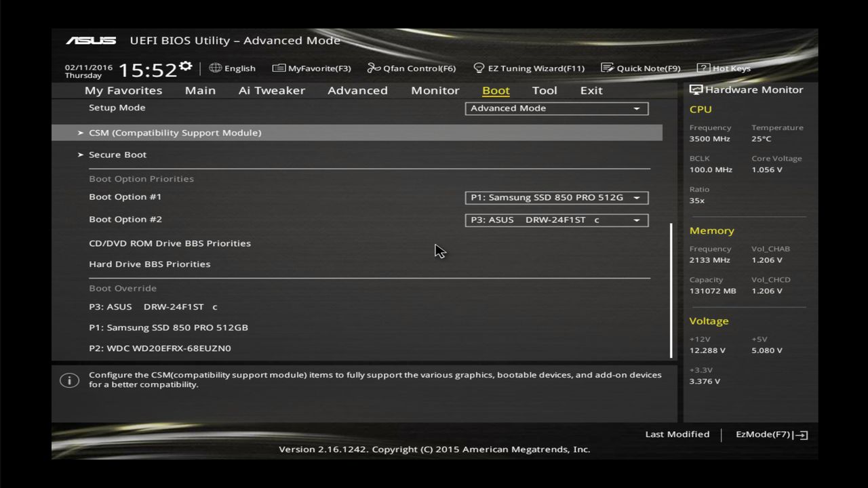Click the Hardware Monitor screen icon
The width and height of the screenshot is (868, 488).
coord(696,89)
